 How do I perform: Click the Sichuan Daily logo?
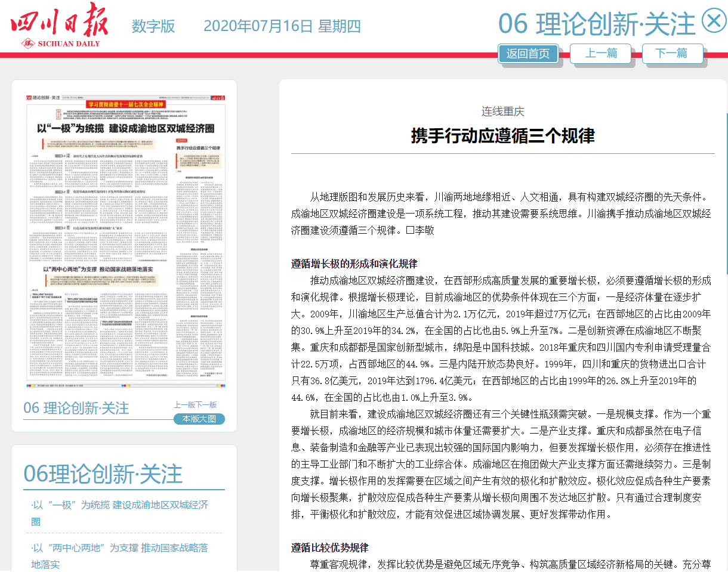[x=60, y=25]
